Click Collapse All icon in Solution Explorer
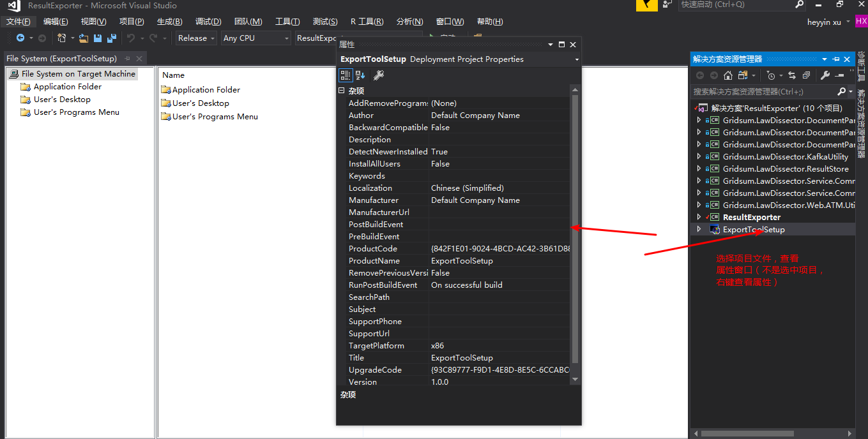 [x=806, y=75]
